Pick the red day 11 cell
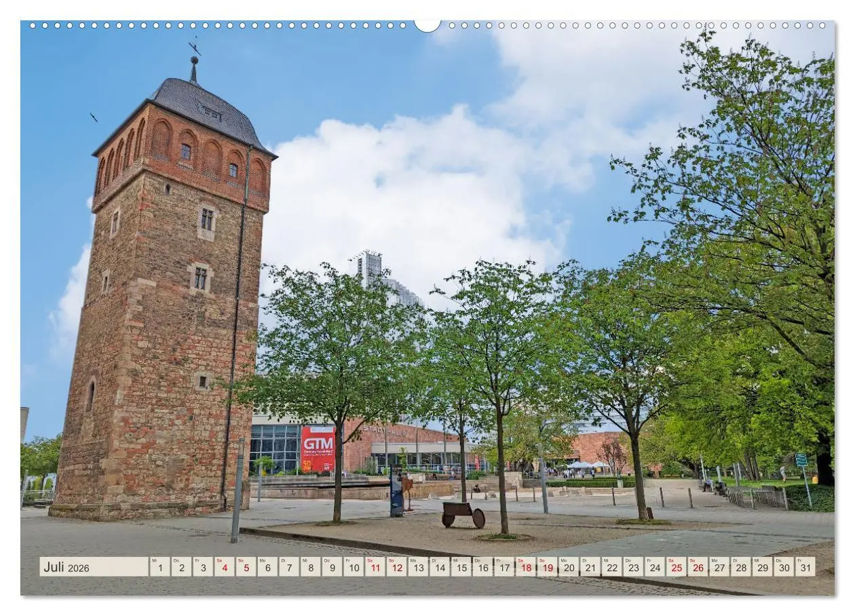 tap(375, 567)
